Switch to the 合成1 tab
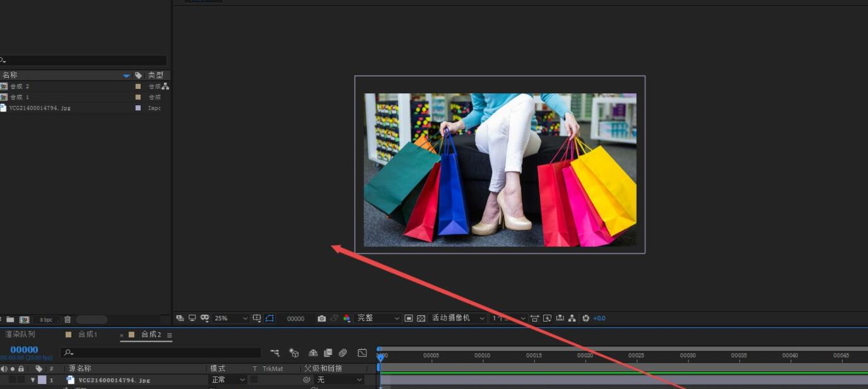 click(x=88, y=335)
